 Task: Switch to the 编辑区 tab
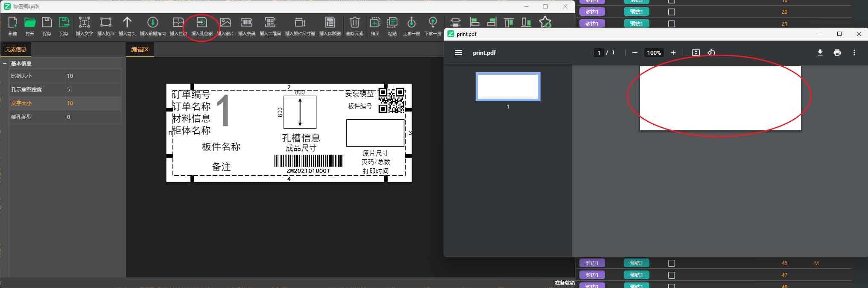pos(140,50)
